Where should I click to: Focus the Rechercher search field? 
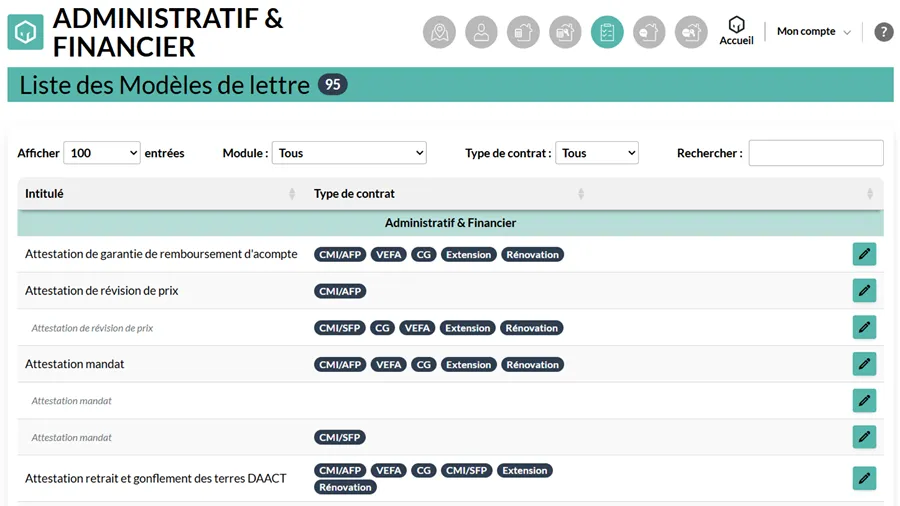(816, 153)
